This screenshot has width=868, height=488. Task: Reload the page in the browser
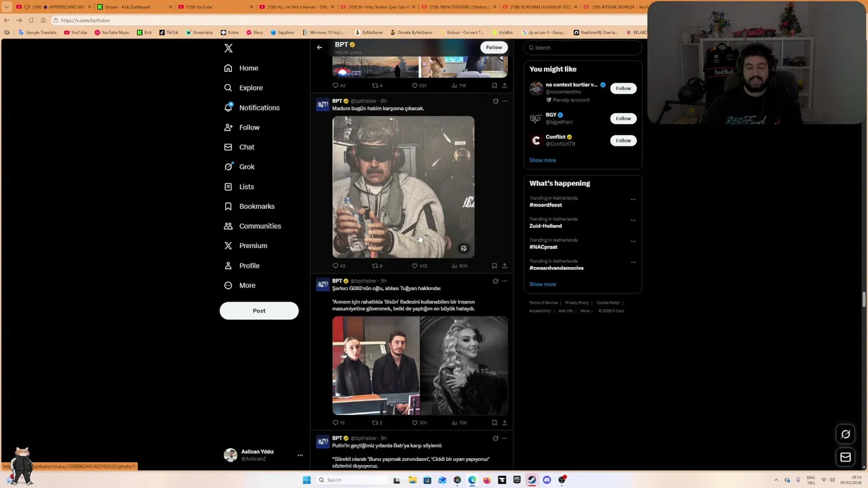(31, 20)
